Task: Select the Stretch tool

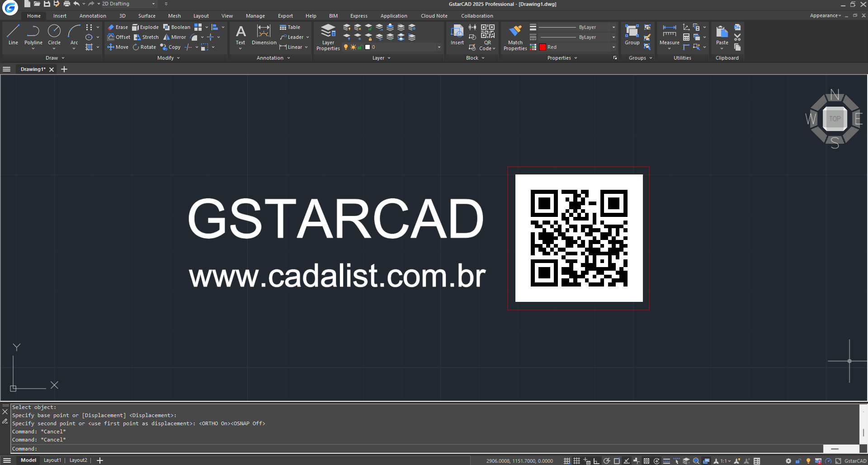Action: 146,37
